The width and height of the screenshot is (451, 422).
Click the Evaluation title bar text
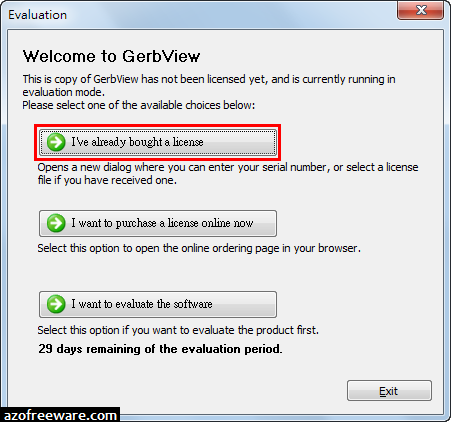tap(37, 15)
